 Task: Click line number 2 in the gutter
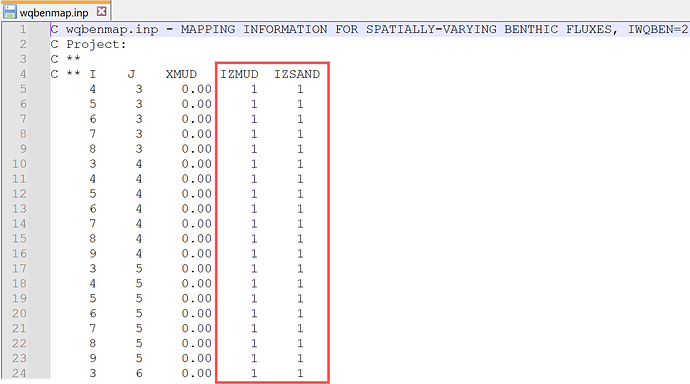(x=22, y=44)
